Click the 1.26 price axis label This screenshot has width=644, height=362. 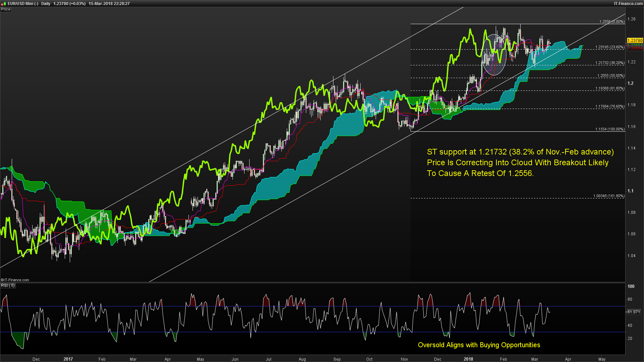[x=631, y=19]
